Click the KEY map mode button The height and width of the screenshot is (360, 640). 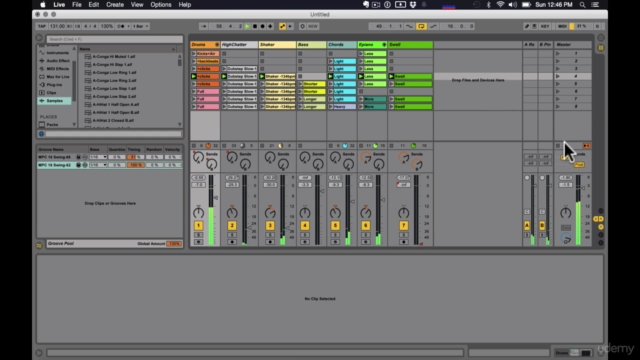click(x=545, y=26)
